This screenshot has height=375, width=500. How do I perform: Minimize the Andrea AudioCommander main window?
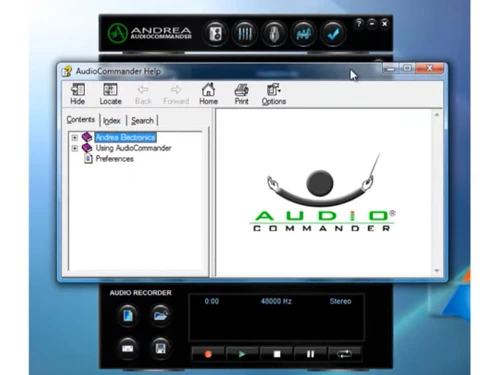tap(372, 24)
